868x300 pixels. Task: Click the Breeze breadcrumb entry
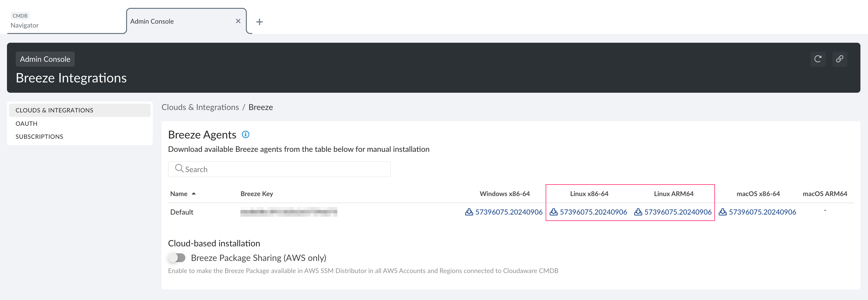(x=260, y=107)
